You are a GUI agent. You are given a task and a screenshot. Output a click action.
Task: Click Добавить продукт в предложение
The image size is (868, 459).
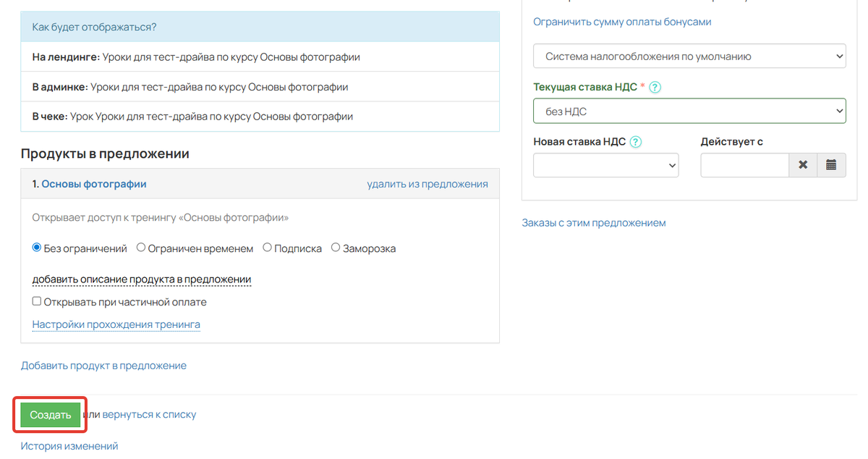tap(104, 365)
